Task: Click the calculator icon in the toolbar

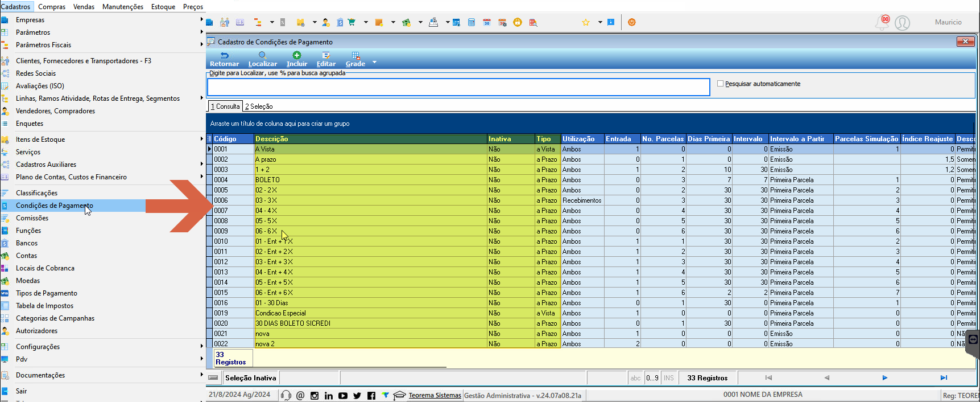Action: click(471, 22)
